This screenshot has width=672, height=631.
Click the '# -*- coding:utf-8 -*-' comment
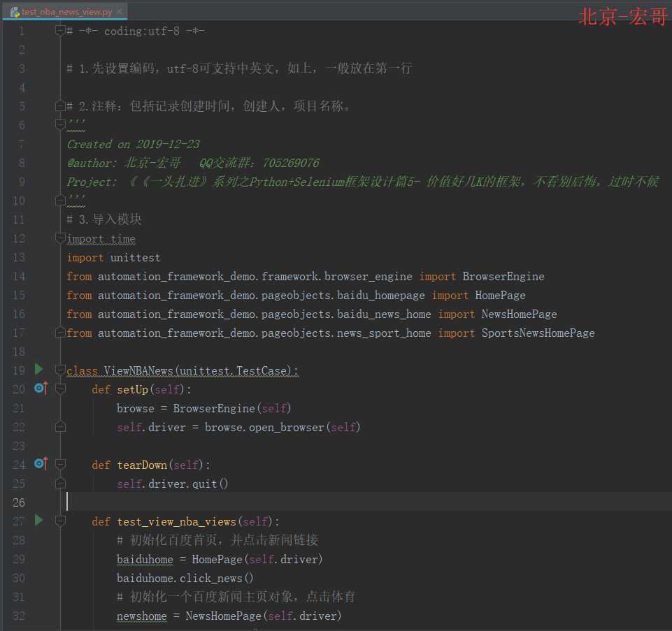136,31
